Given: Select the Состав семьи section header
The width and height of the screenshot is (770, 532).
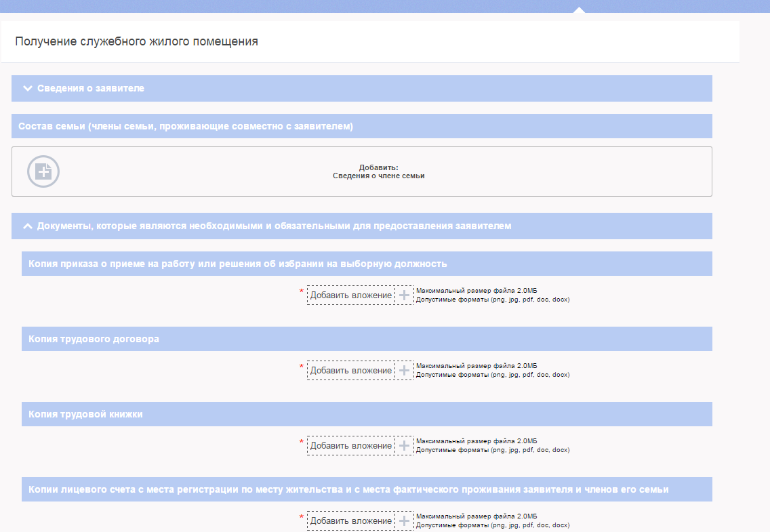Looking at the screenshot, I should click(x=186, y=127).
